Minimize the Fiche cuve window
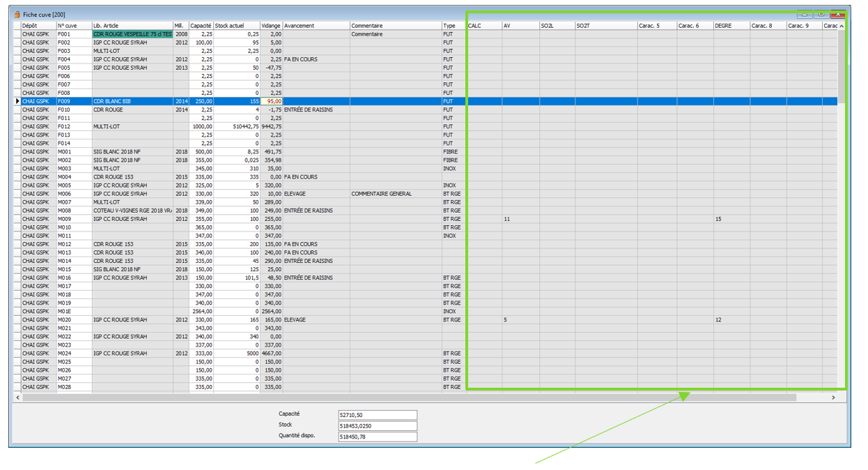The width and height of the screenshot is (868, 470). coord(805,15)
